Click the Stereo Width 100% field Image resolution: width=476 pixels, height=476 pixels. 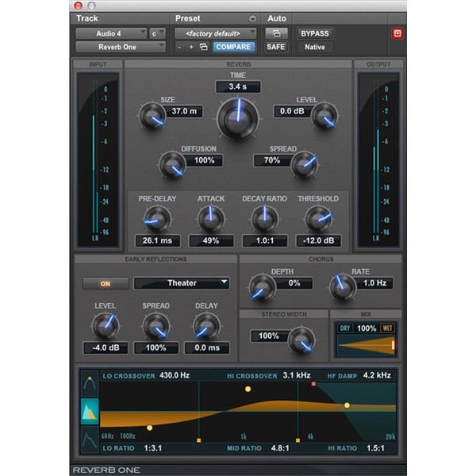[x=269, y=336]
